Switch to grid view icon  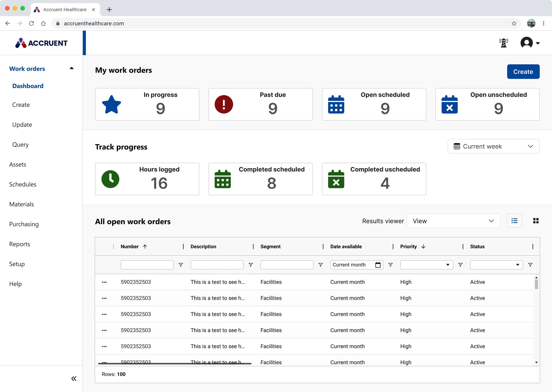pos(536,221)
